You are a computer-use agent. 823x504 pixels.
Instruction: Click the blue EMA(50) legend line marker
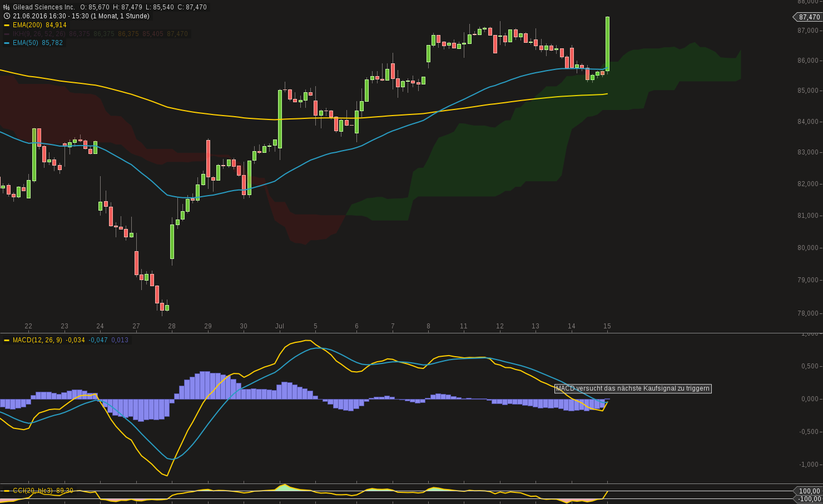[x=6, y=43]
